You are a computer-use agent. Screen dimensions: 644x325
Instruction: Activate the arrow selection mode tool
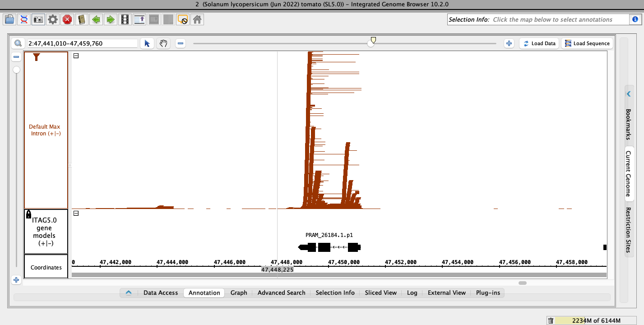coord(147,43)
